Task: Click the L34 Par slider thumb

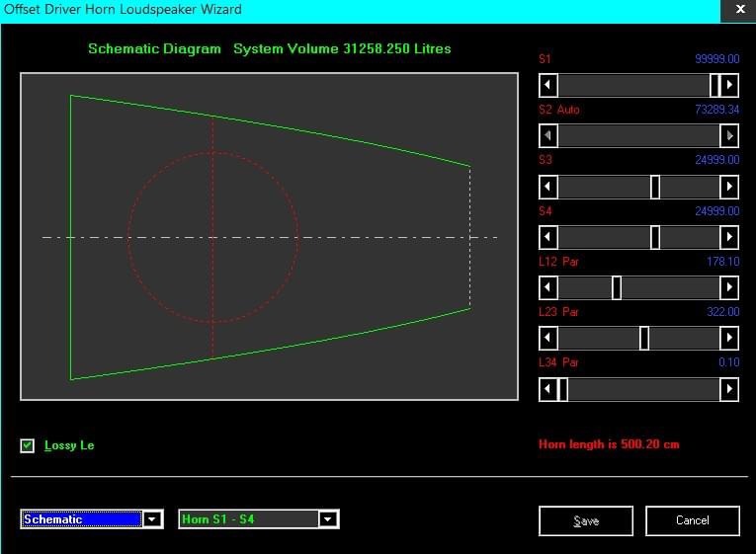Action: [x=562, y=389]
